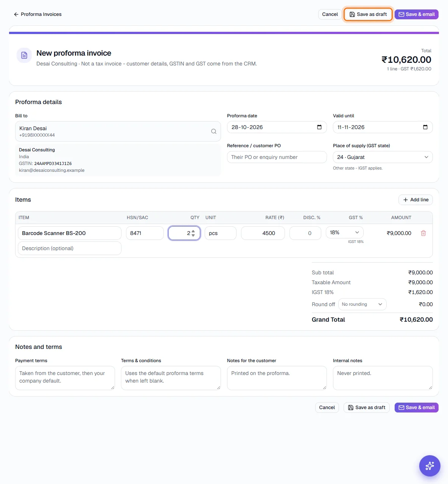Click the Valid until field 11-11-2026

pos(383,127)
